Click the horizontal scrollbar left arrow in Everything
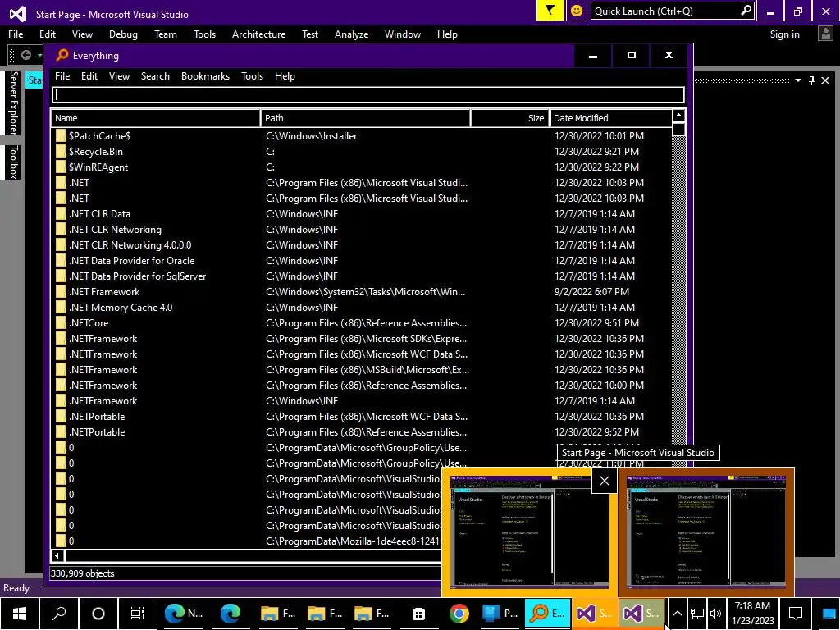 tap(57, 555)
